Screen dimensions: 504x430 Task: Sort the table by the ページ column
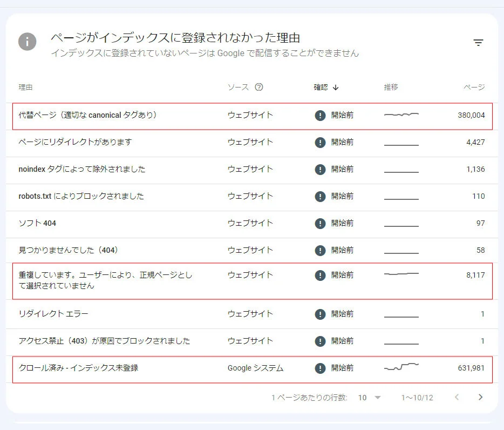point(474,86)
